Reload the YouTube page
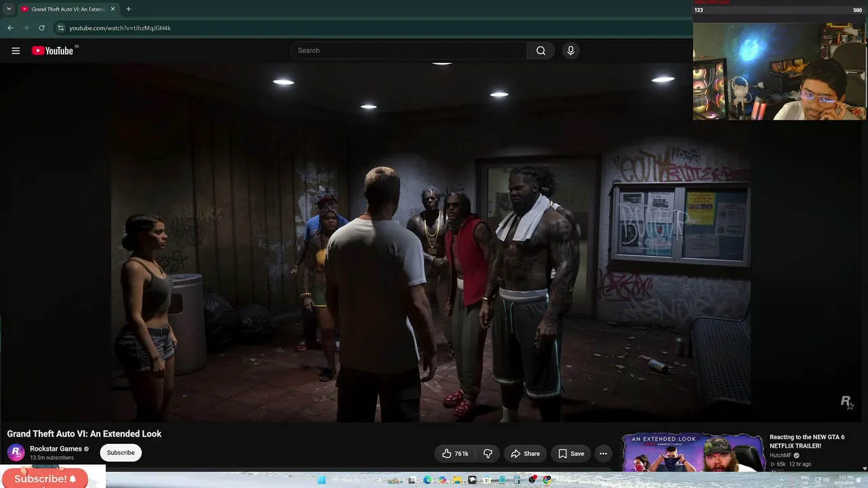868x488 pixels. click(41, 28)
